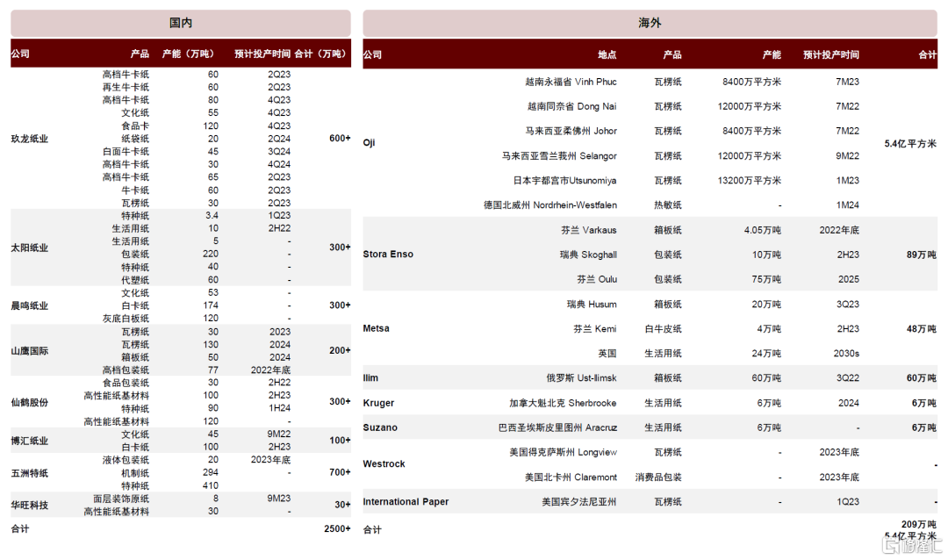
Task: Click the 1H24 planned start time
Action: 279,408
